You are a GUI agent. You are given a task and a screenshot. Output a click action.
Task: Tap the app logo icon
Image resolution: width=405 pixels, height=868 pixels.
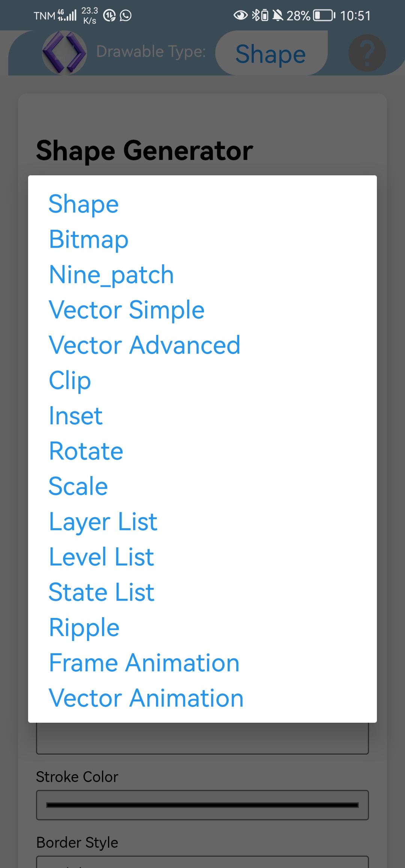click(x=64, y=53)
